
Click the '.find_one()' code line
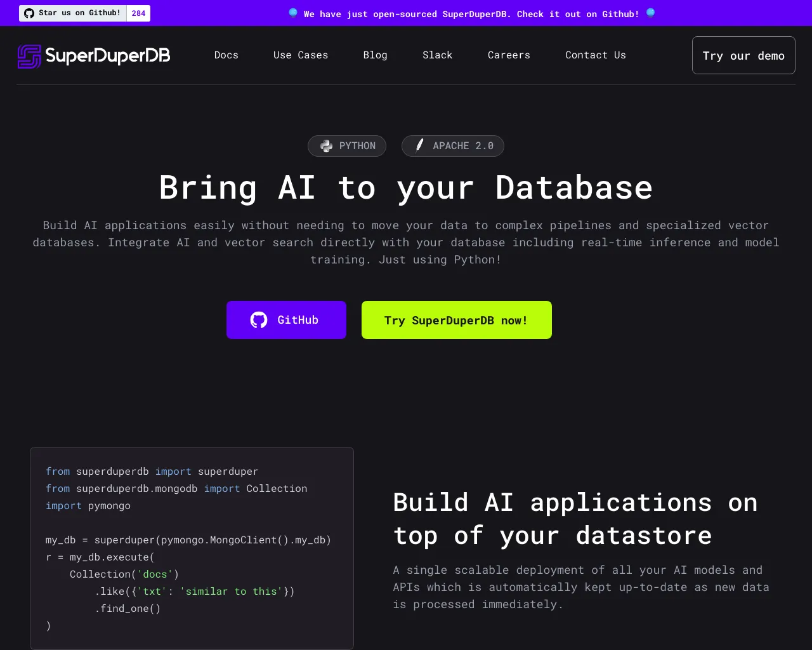128,608
